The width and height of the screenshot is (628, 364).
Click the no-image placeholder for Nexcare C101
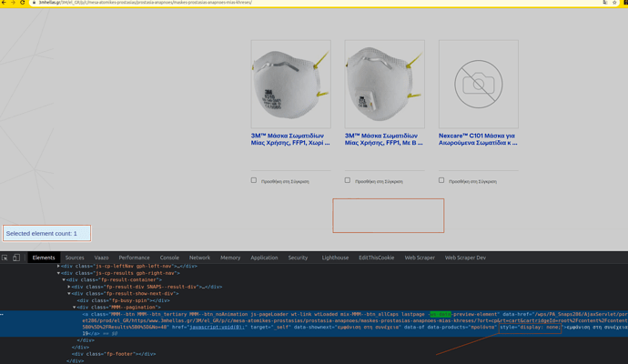pyautogui.click(x=478, y=84)
